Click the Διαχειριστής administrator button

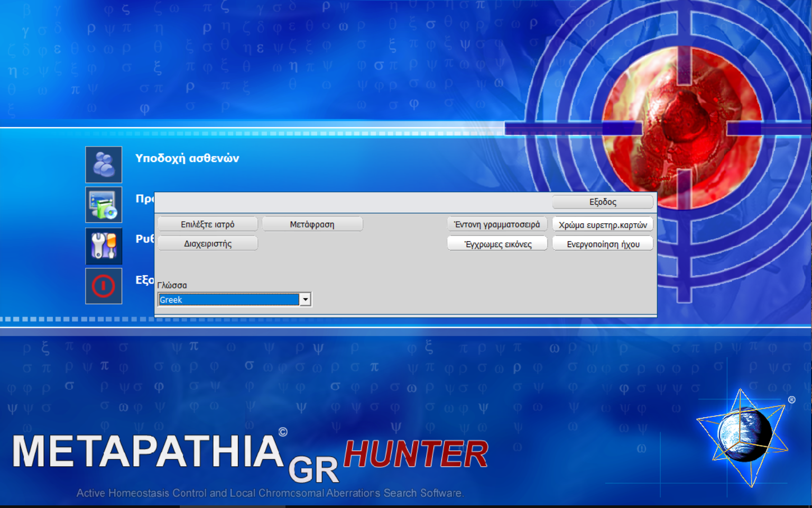coord(208,244)
